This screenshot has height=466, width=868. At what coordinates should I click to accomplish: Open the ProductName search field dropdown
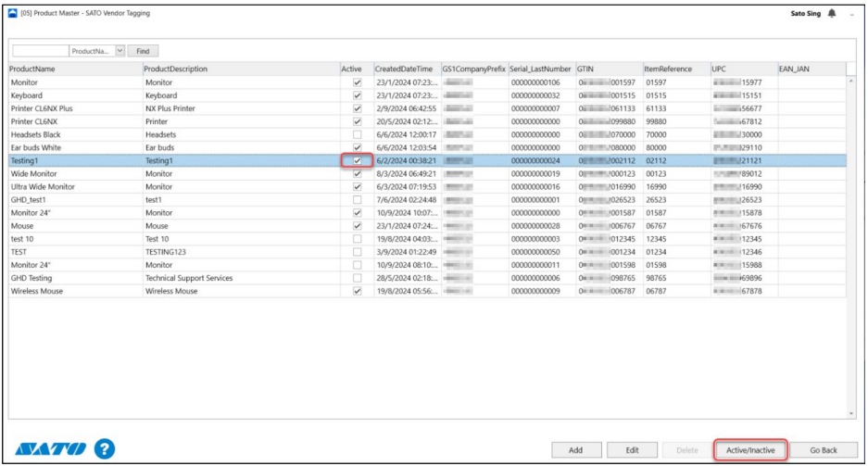coord(119,51)
